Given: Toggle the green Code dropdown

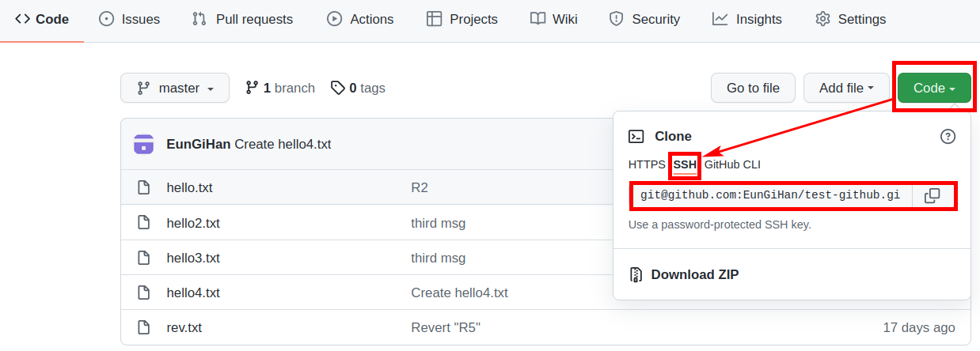Looking at the screenshot, I should [x=934, y=88].
